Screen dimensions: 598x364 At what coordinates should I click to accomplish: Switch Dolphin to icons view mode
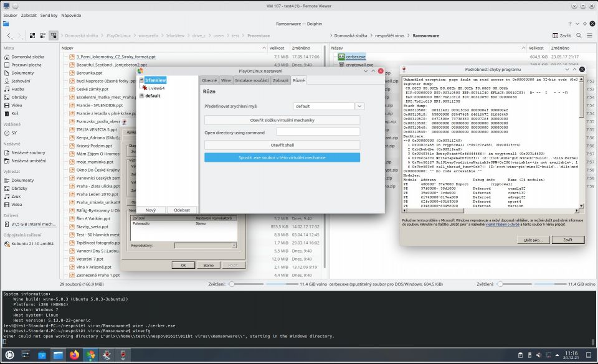(x=32, y=35)
